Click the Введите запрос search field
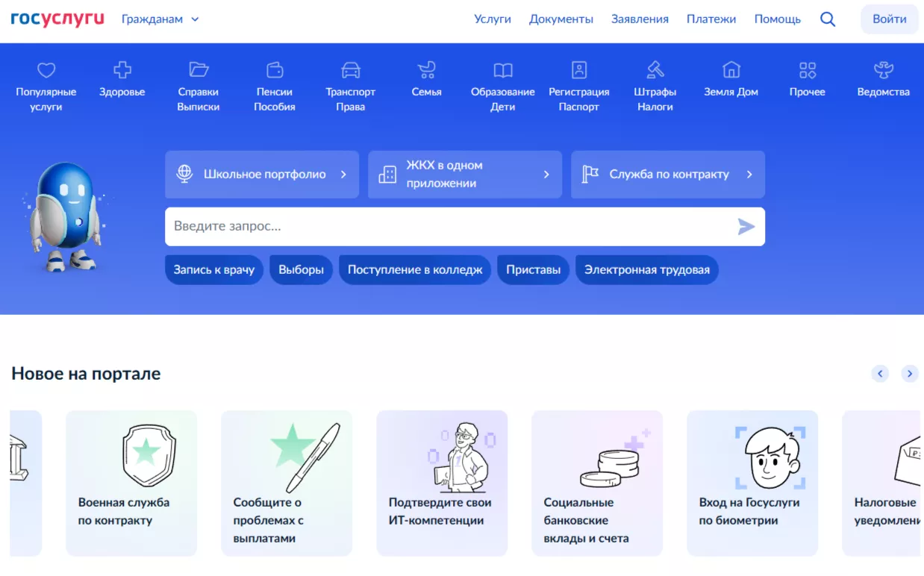Screen dimensions: 924x576 pos(448,226)
